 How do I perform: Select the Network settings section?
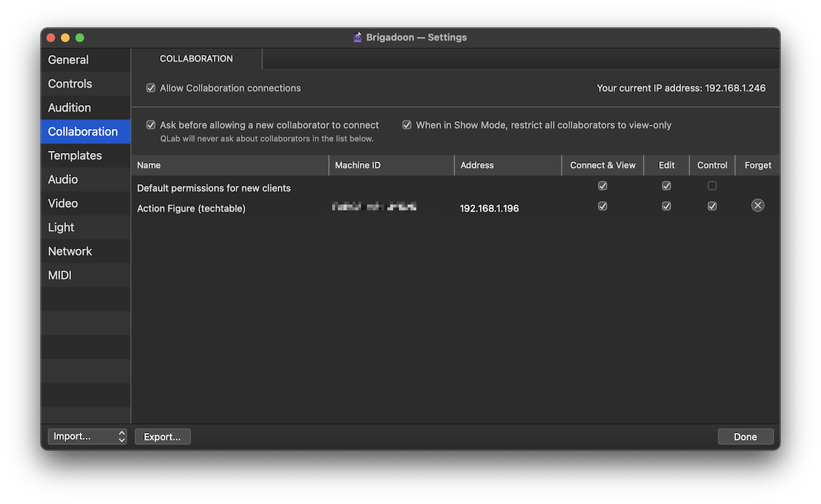click(70, 252)
